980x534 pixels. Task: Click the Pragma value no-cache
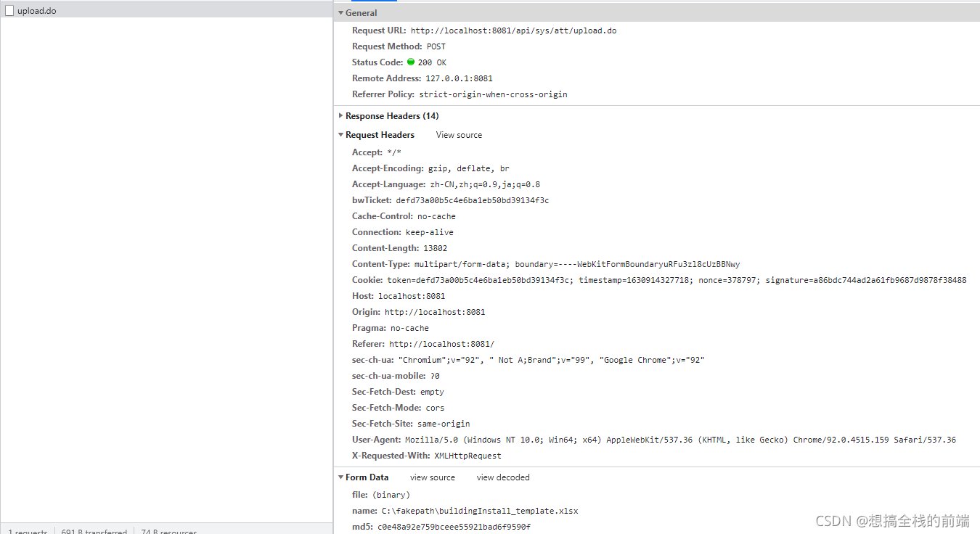[x=409, y=328]
